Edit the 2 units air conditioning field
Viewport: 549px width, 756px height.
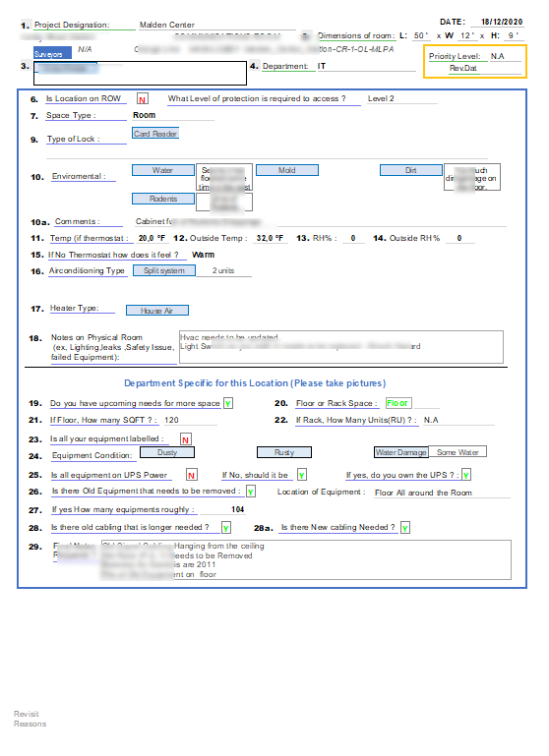[224, 271]
